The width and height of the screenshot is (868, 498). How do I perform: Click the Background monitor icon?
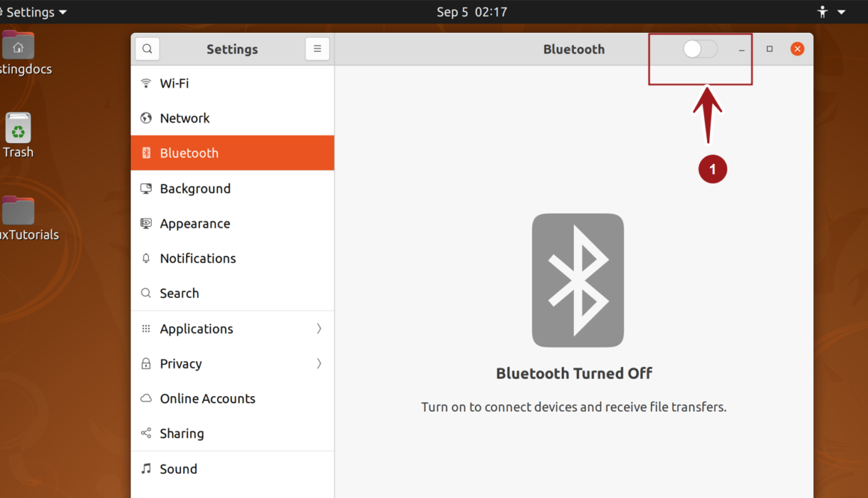146,189
